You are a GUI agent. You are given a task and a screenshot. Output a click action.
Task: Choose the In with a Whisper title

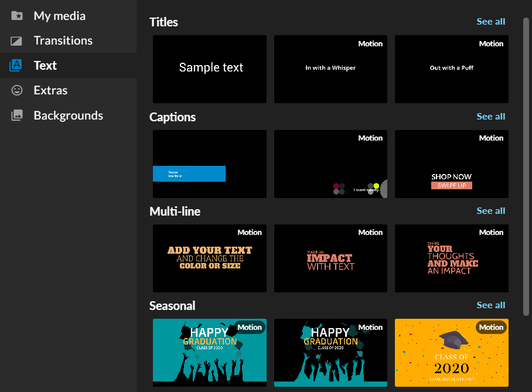click(330, 69)
